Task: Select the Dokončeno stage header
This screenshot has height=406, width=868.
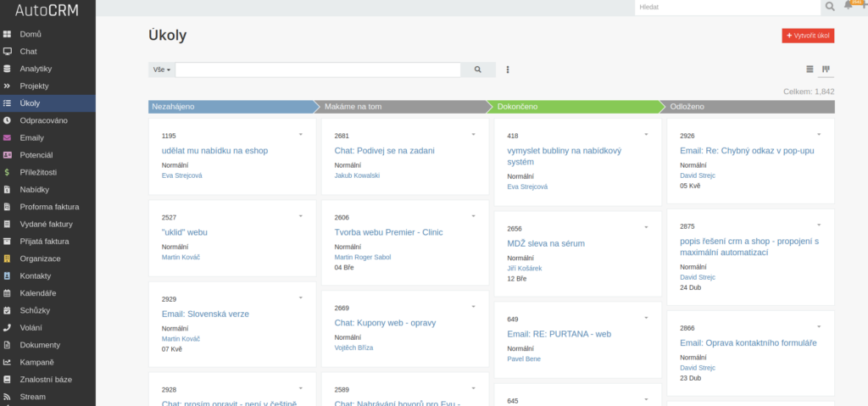Action: click(576, 106)
